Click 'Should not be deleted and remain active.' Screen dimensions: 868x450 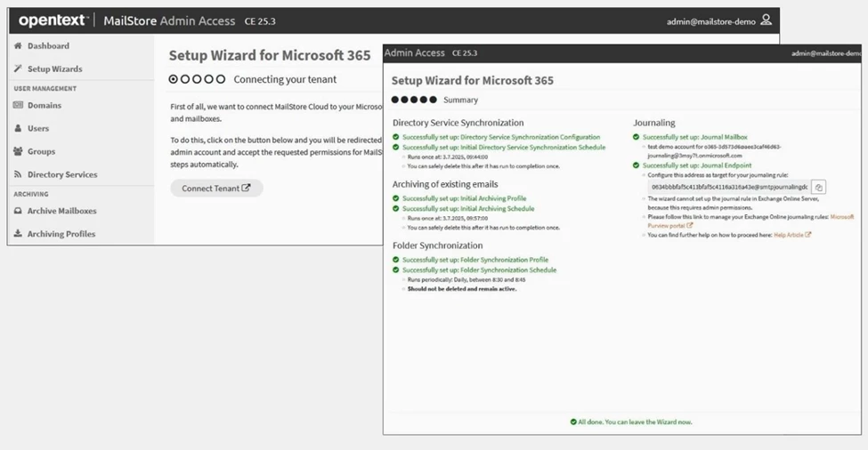click(462, 289)
